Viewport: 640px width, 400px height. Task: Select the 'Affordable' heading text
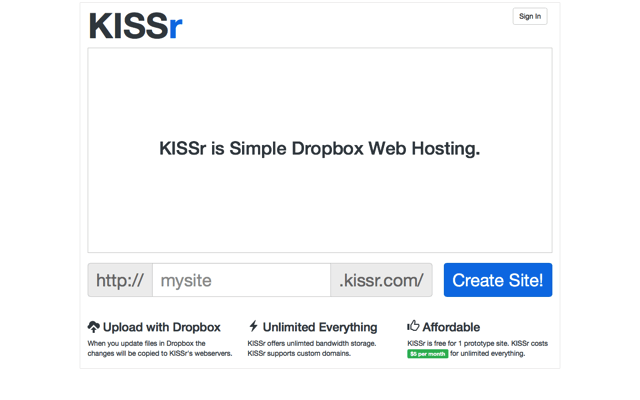click(x=451, y=327)
